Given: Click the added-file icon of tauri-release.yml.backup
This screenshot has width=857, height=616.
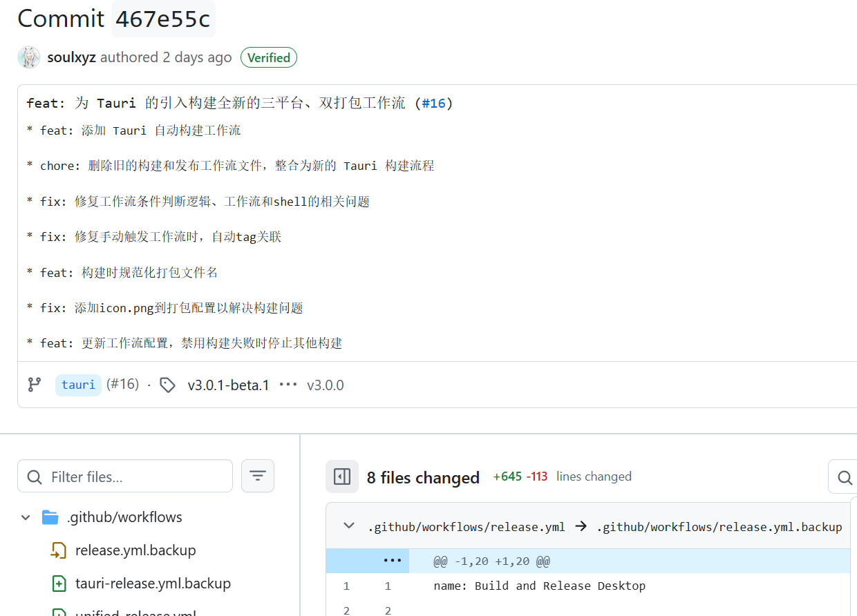Looking at the screenshot, I should [x=59, y=584].
